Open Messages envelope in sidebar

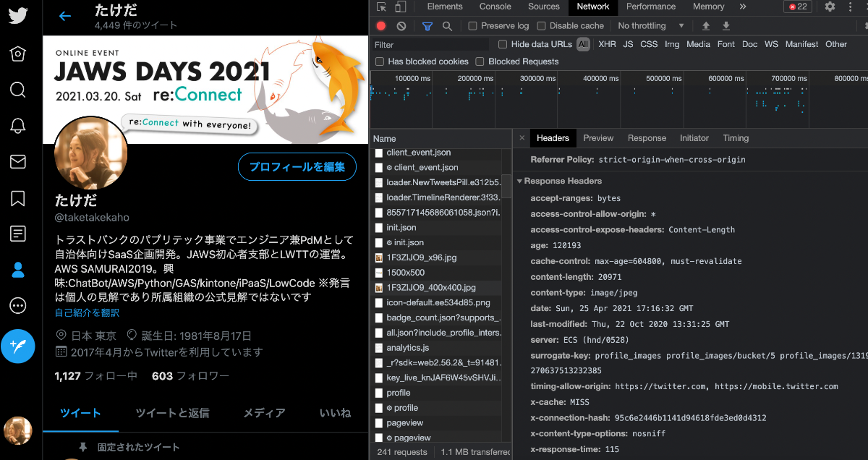pos(18,162)
